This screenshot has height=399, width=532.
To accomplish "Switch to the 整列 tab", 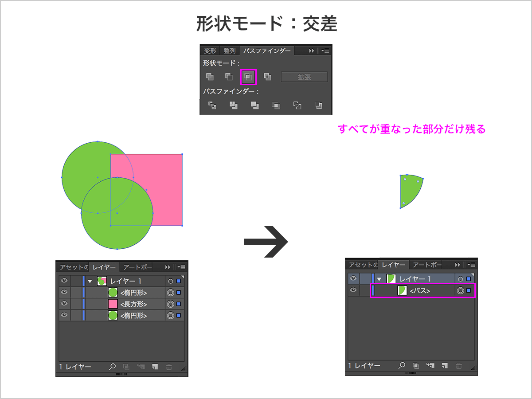I will (x=229, y=50).
